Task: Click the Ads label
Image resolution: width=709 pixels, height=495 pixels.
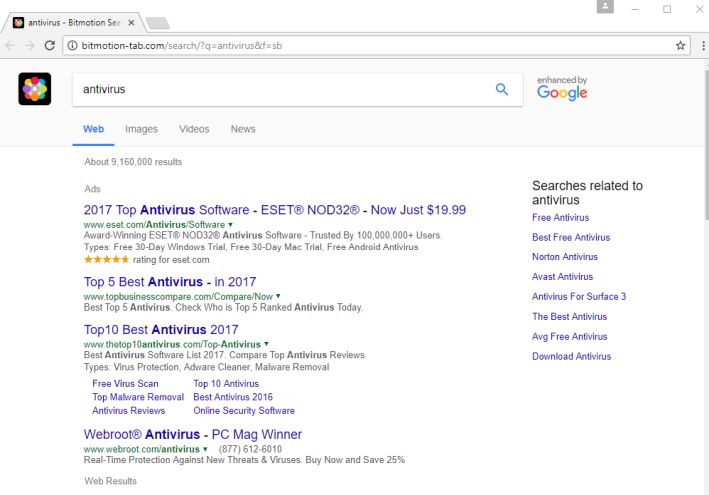Action: tap(92, 189)
